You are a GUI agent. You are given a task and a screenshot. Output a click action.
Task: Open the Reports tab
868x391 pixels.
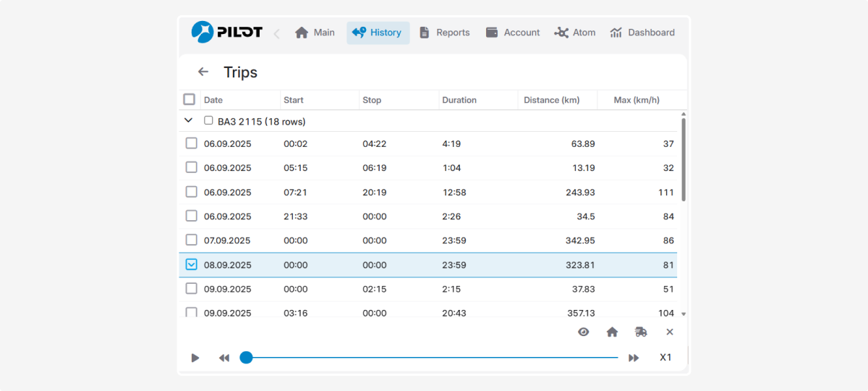[x=444, y=33]
